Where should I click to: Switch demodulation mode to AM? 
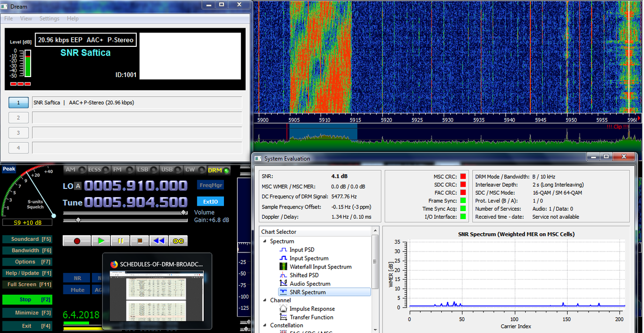[75, 170]
